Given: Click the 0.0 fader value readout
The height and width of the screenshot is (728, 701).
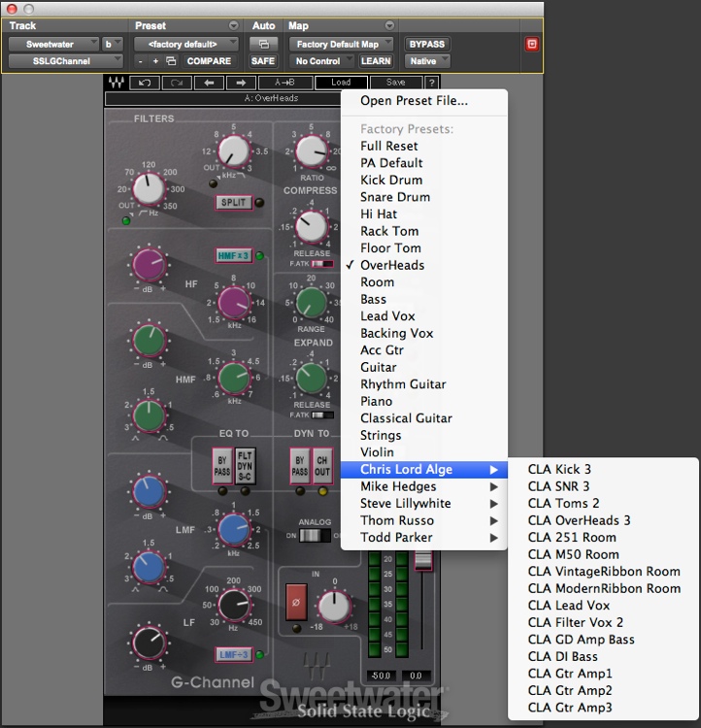Looking at the screenshot, I should pos(416,676).
